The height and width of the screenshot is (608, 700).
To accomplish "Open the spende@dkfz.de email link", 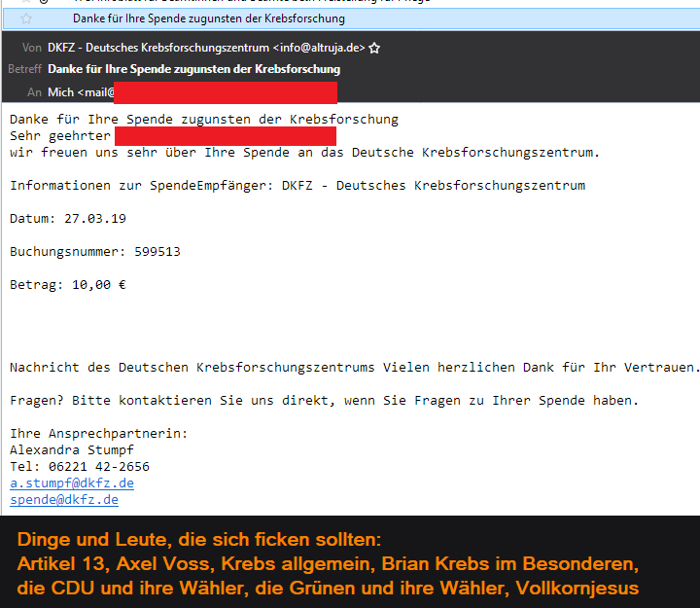I will tap(64, 499).
